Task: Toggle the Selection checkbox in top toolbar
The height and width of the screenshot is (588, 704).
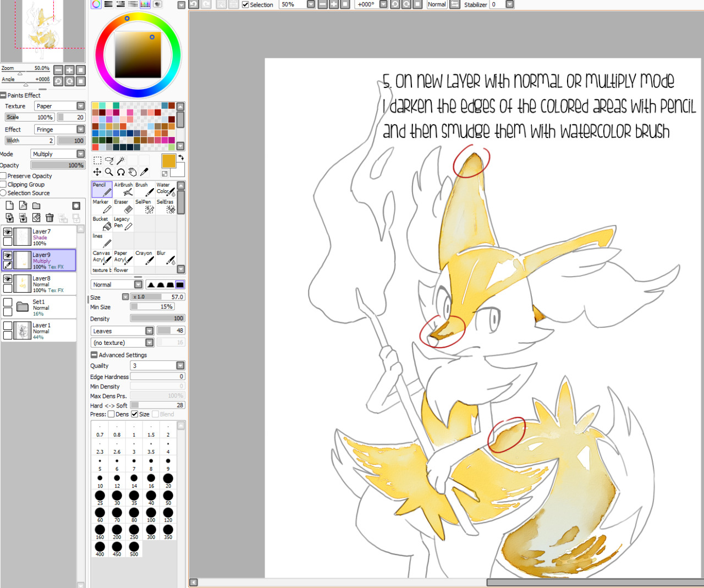Action: (x=245, y=4)
